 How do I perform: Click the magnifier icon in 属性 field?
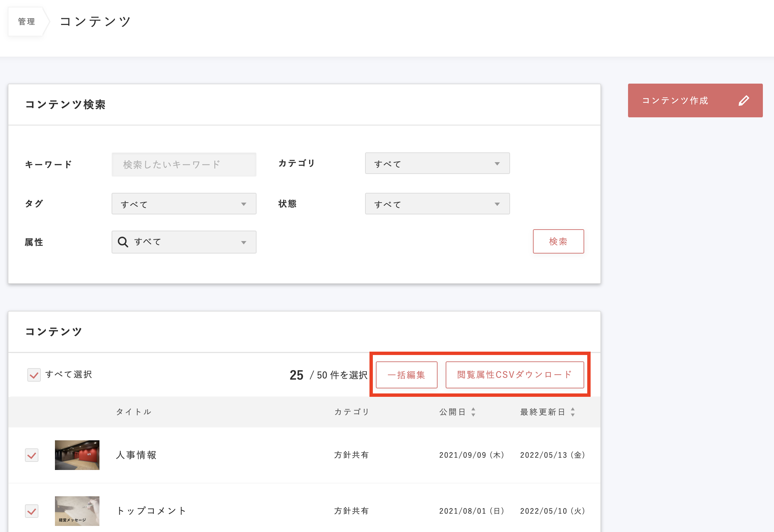point(123,242)
